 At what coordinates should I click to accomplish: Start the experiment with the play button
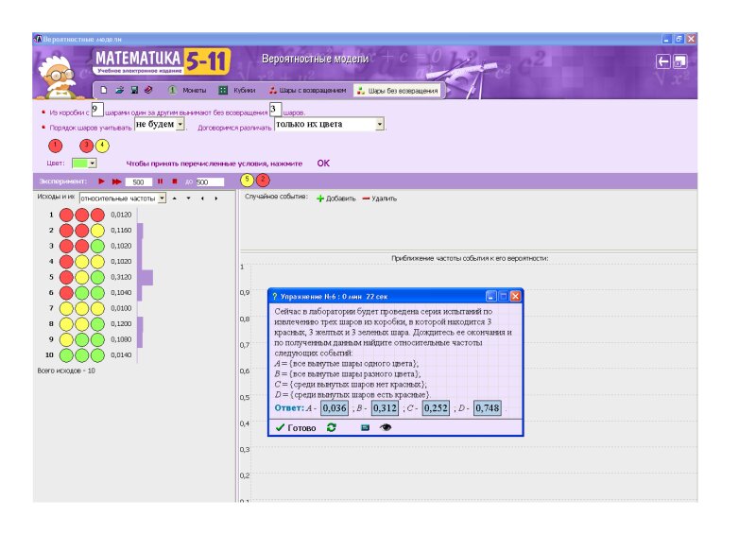(101, 181)
